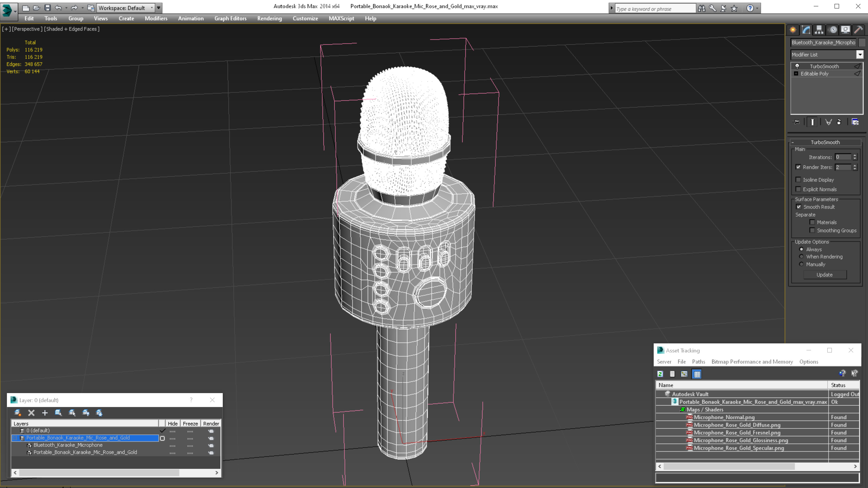868x488 pixels.
Task: Click the Freeze column header
Action: click(x=190, y=424)
